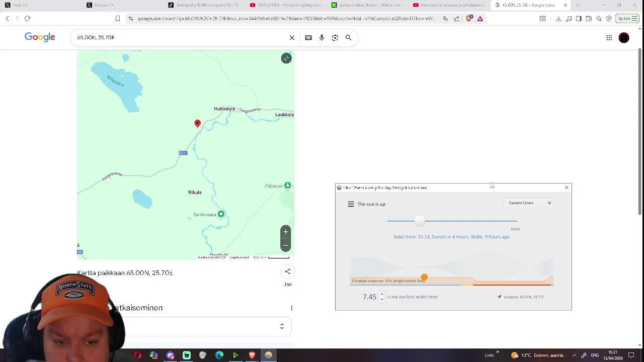Image resolution: width=644 pixels, height=362 pixels.
Task: Open the Brave wallet icon
Action: pyautogui.click(x=589, y=19)
